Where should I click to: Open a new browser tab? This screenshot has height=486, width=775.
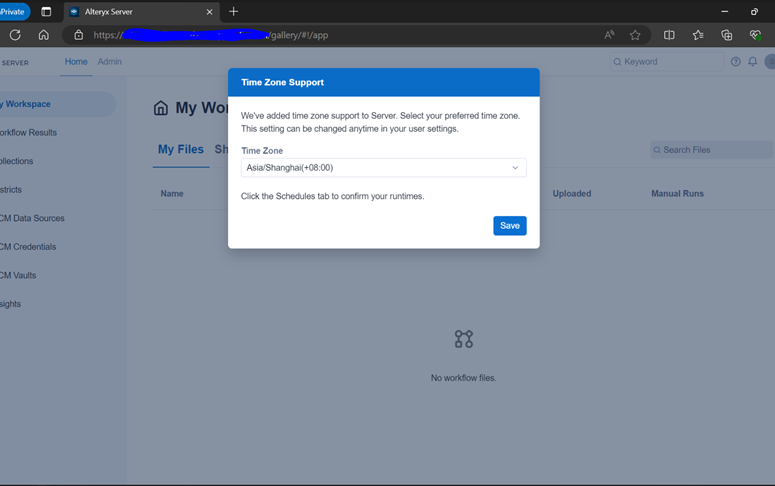tap(233, 11)
